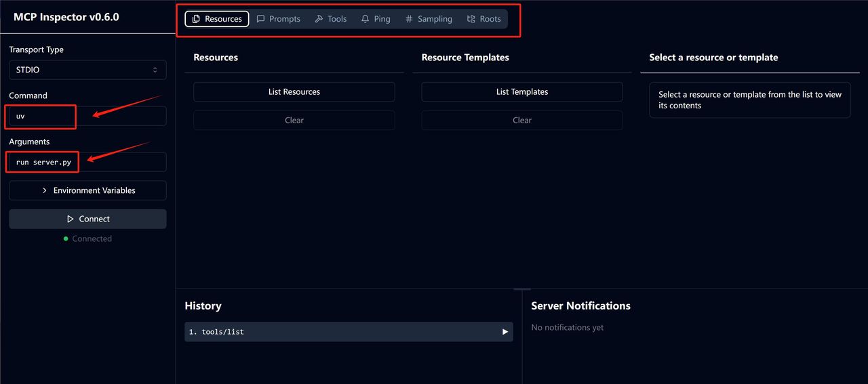This screenshot has width=868, height=384.
Task: Switch to the Prompts tab
Action: (278, 19)
